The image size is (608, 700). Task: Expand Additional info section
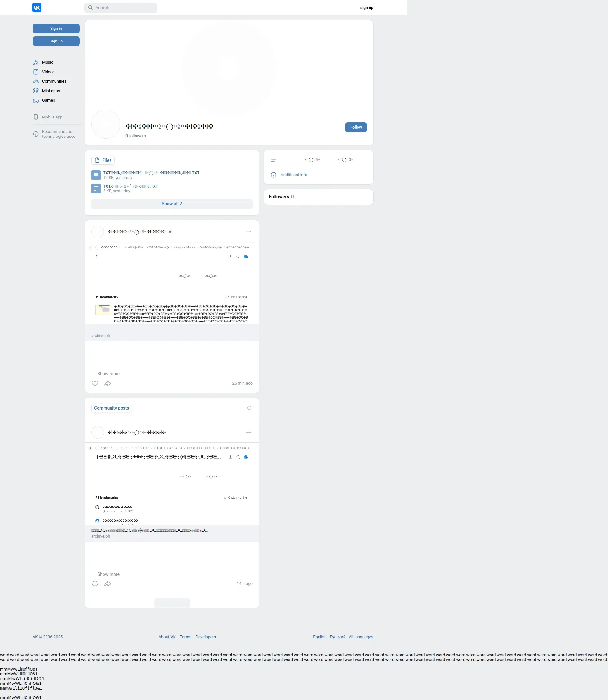(294, 175)
